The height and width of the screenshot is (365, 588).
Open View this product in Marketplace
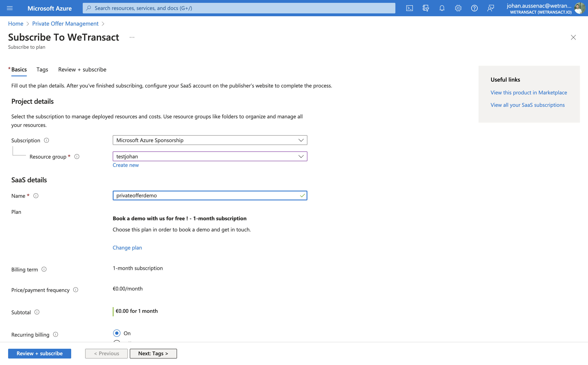529,92
